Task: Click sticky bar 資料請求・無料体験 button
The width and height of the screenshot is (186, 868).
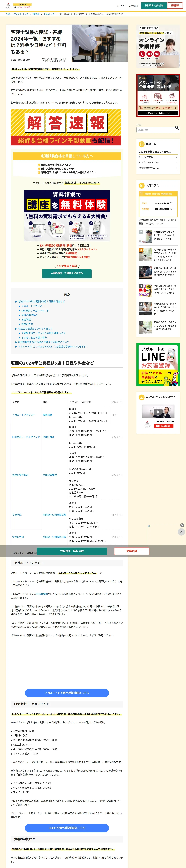Action: click(72, 551)
